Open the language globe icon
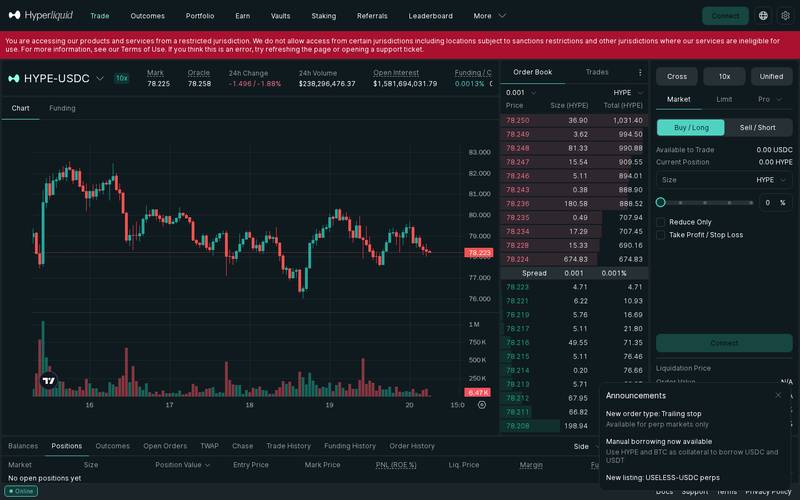 pyautogui.click(x=763, y=16)
